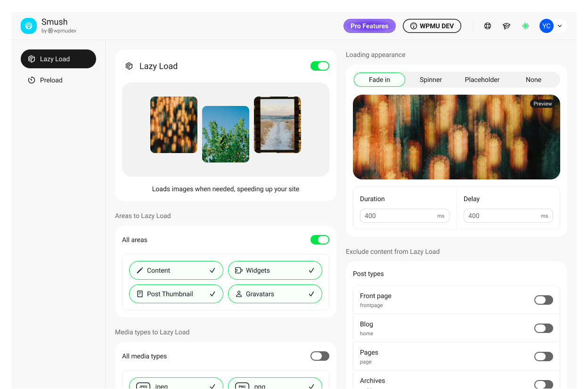
Task: Click 'Loads images when needed' description text
Action: [x=226, y=189]
